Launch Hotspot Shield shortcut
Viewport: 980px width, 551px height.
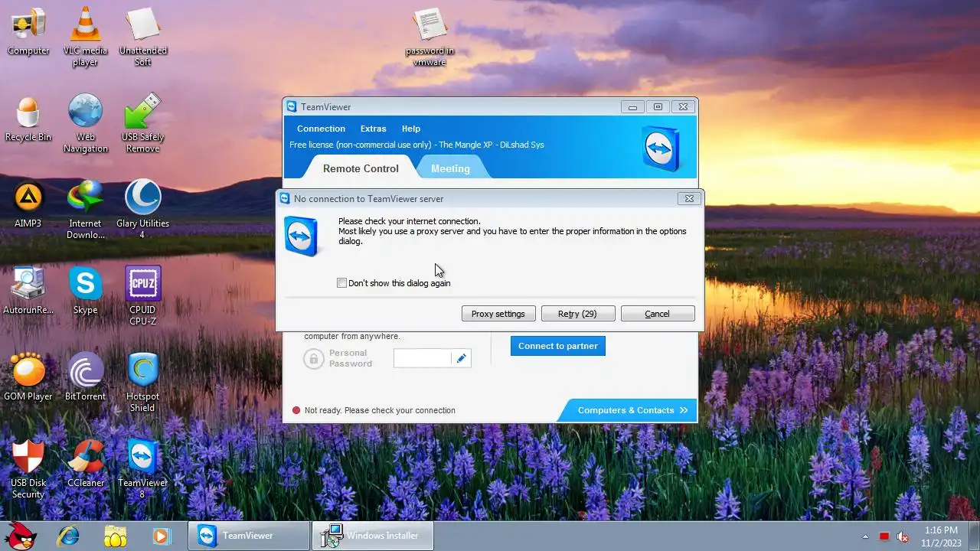[142, 383]
